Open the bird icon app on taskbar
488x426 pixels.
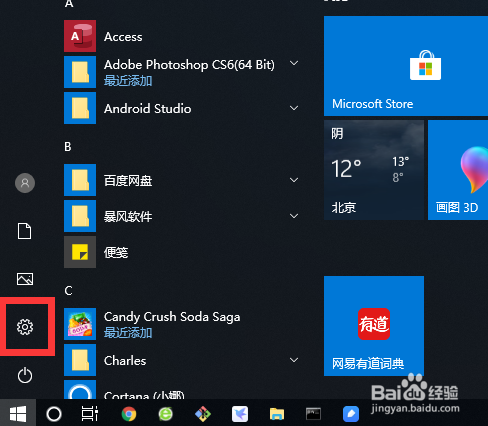click(240, 414)
